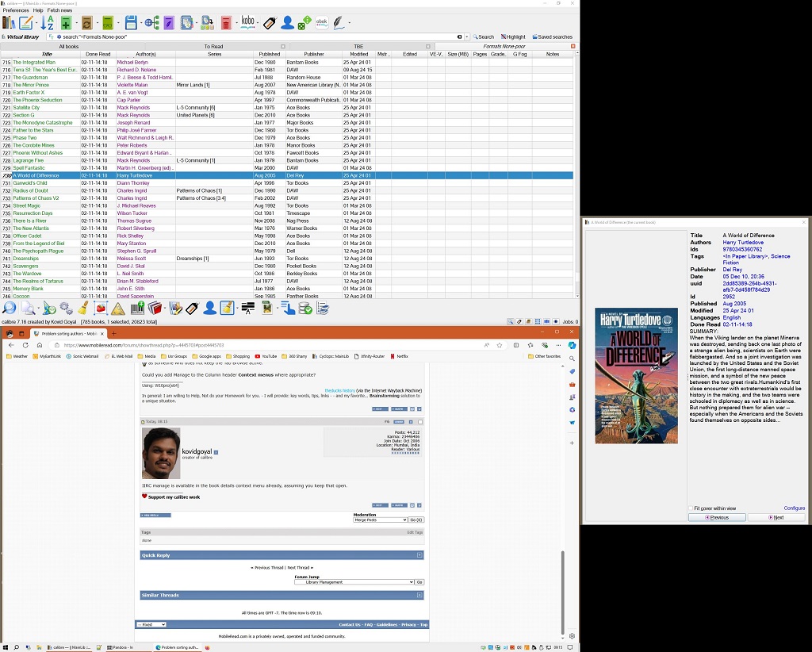Open the Fetch news menu
Screen dimensions: 812x652
59,10
